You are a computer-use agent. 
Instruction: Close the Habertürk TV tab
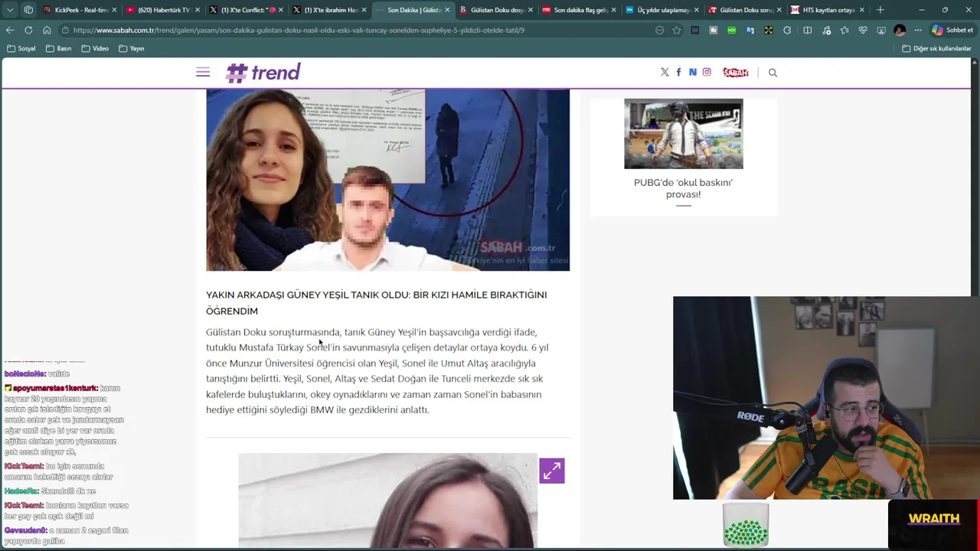click(197, 10)
